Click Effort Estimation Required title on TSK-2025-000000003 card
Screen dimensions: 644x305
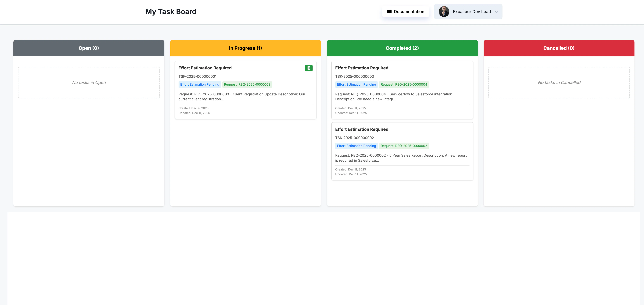[x=362, y=68]
